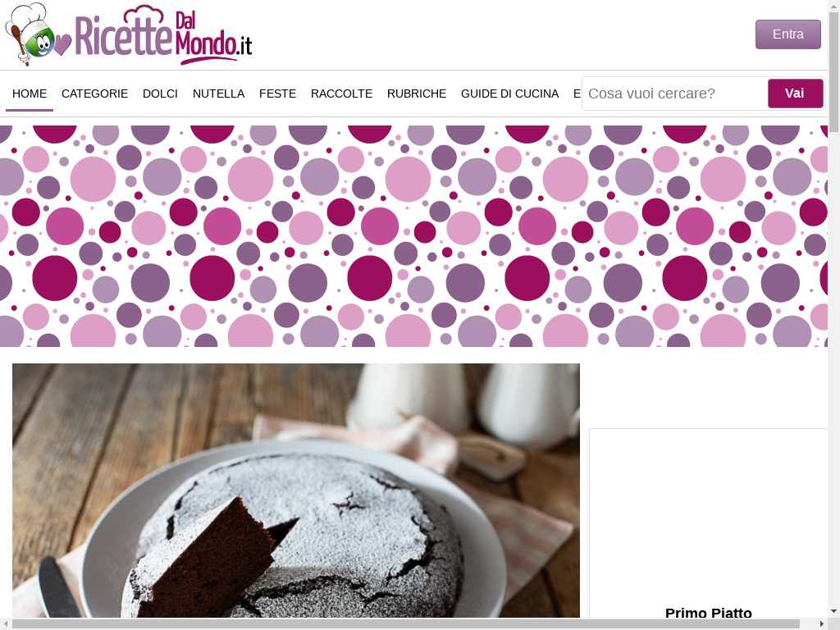The width and height of the screenshot is (840, 630).
Task: Open the HOME menu item
Action: [30, 94]
